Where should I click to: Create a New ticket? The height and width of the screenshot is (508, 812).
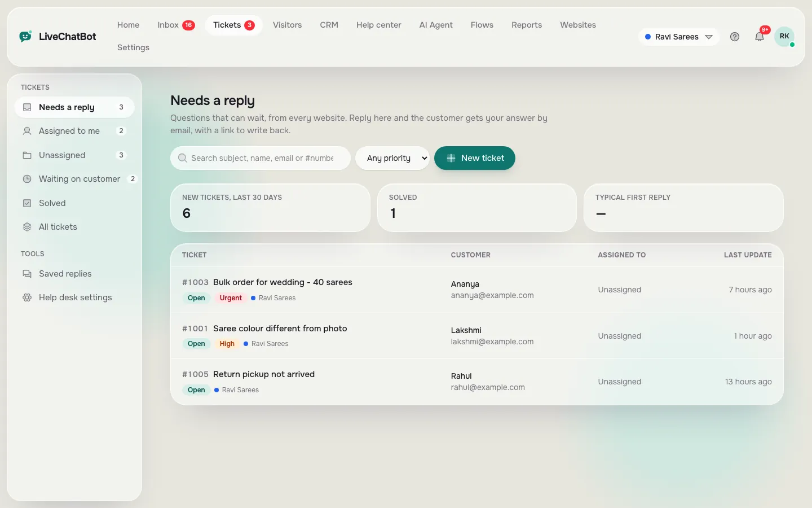[x=475, y=158]
